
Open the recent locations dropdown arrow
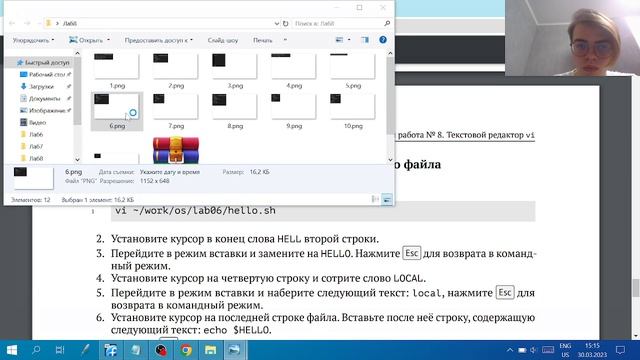click(x=39, y=23)
